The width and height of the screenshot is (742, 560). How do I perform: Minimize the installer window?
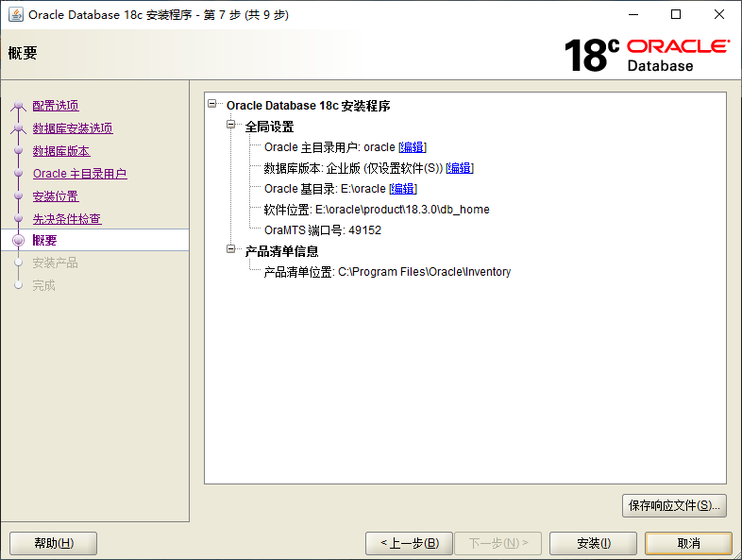(633, 15)
